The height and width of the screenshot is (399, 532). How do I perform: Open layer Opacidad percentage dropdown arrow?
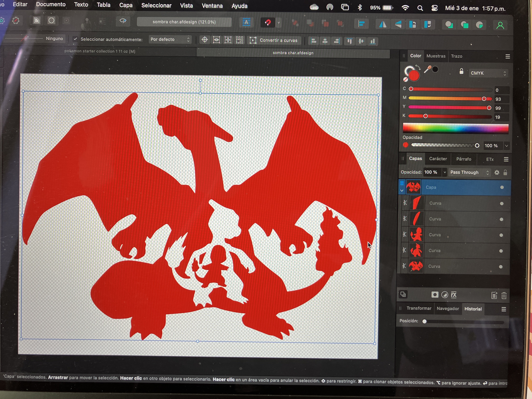(445, 172)
